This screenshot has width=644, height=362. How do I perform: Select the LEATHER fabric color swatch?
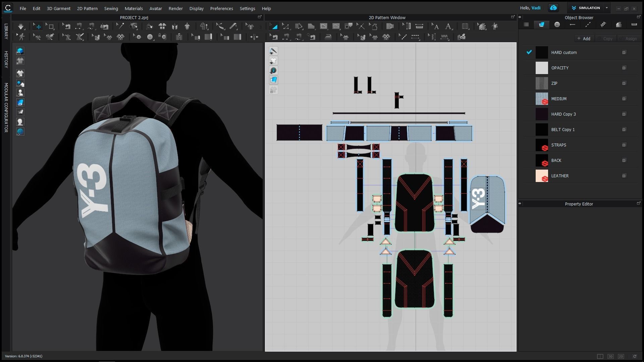542,176
